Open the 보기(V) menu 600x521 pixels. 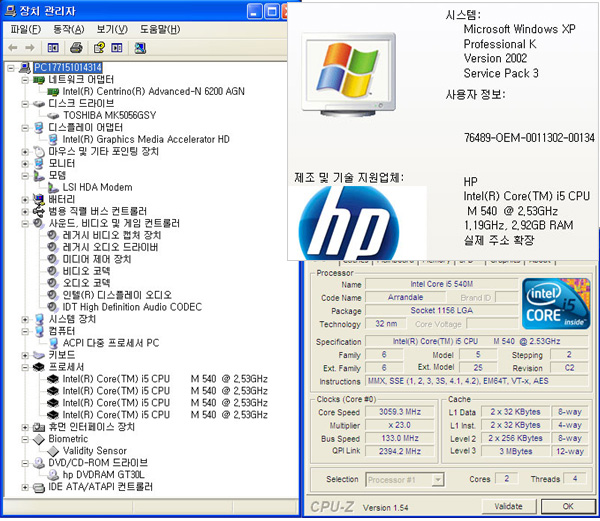coord(112,29)
